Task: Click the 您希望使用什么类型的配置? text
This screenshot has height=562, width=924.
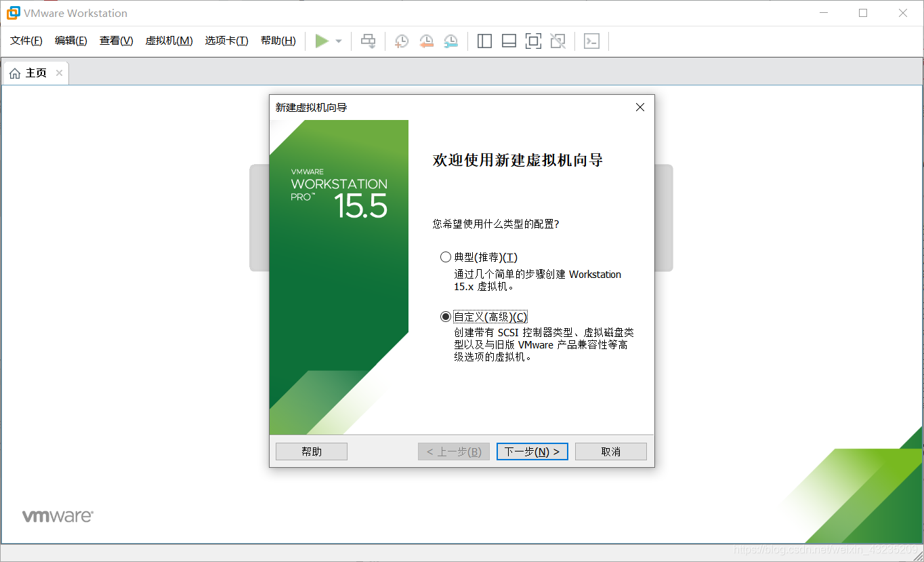Action: click(x=496, y=223)
